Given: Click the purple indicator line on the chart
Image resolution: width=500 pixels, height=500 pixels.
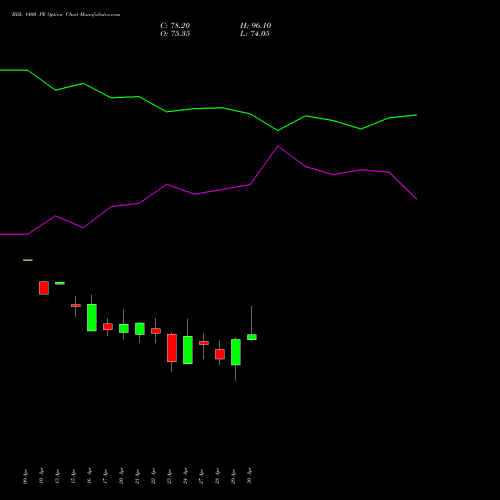Looking at the screenshot, I should (x=208, y=191).
